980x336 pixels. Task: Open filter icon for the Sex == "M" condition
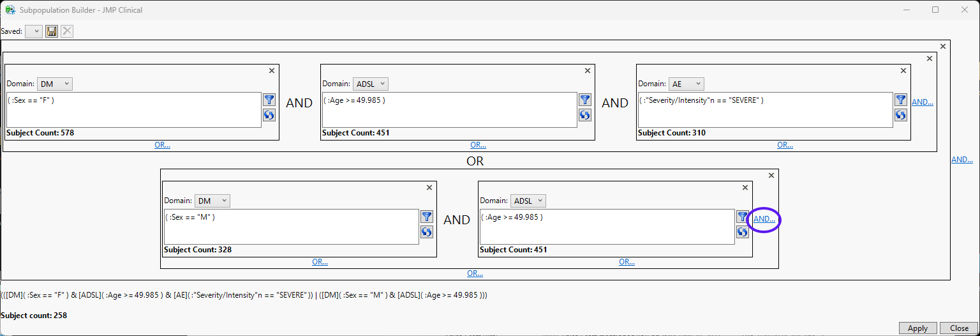427,217
